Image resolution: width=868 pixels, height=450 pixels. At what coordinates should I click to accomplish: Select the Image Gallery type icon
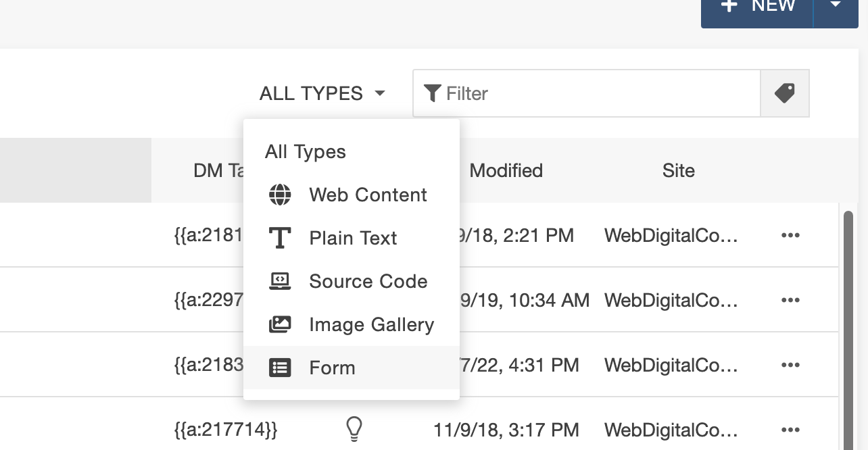[x=279, y=324]
